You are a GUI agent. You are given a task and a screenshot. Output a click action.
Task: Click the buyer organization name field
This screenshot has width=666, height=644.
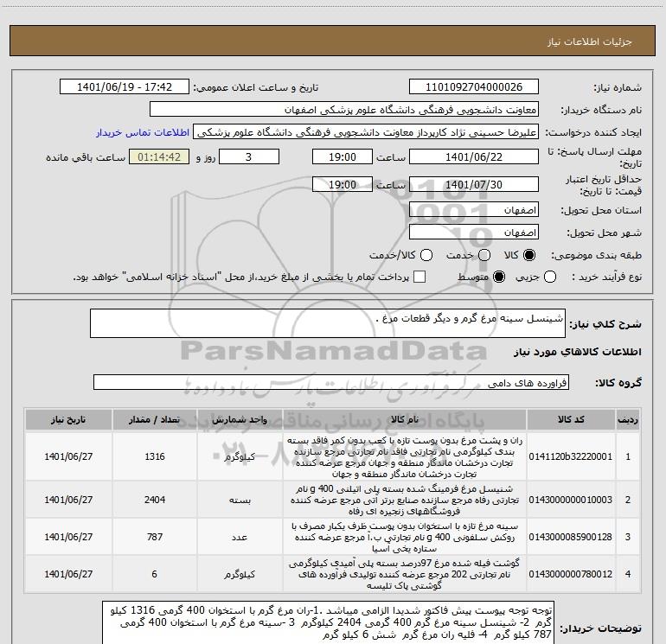tap(344, 110)
